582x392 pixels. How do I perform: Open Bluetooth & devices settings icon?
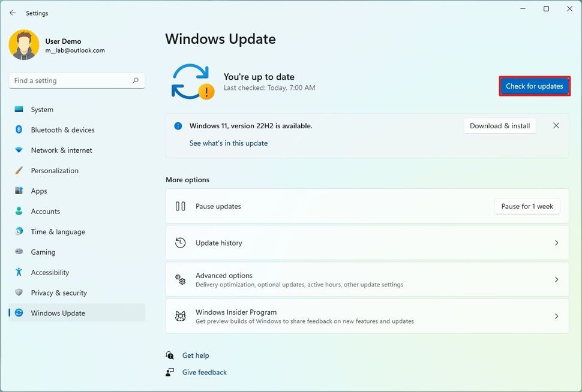coord(20,129)
